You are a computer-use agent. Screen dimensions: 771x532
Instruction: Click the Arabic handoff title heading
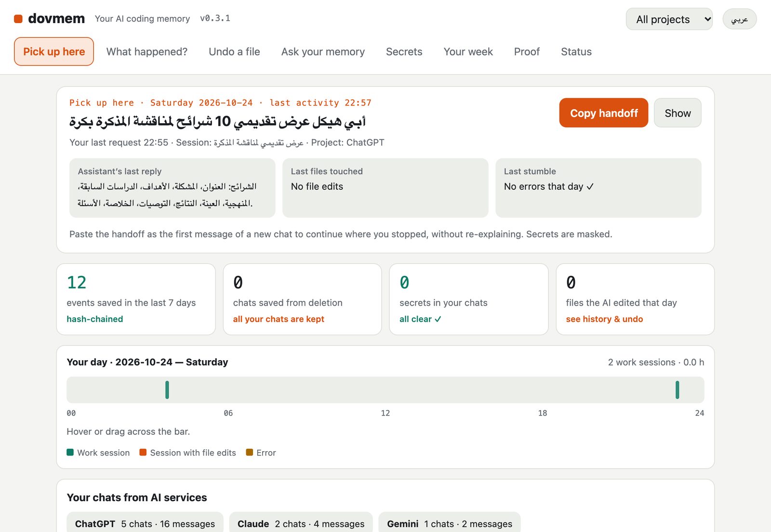(x=217, y=122)
